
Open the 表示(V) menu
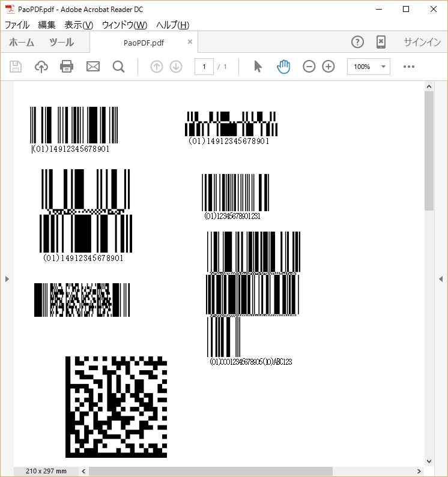coord(79,25)
